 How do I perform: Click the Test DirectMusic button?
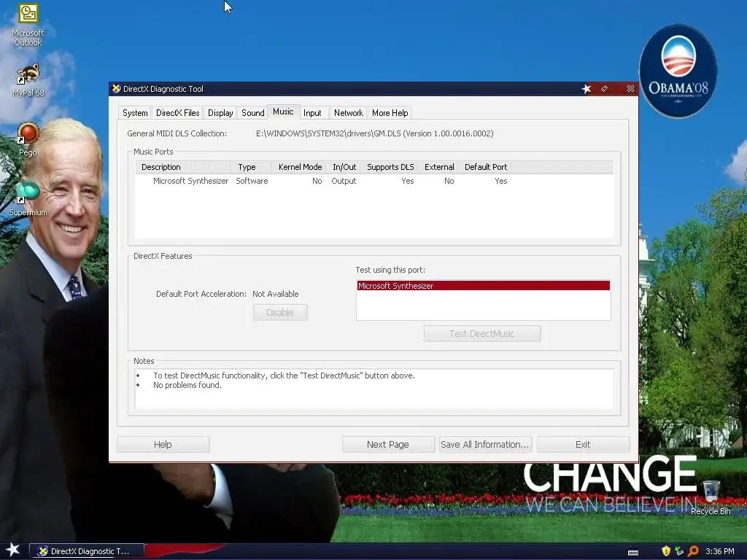tap(481, 333)
